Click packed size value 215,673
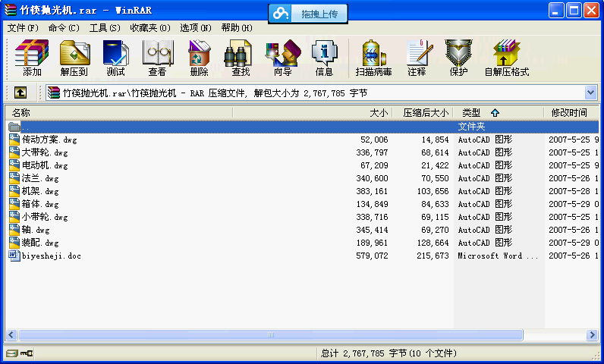604x364 pixels. tap(433, 256)
